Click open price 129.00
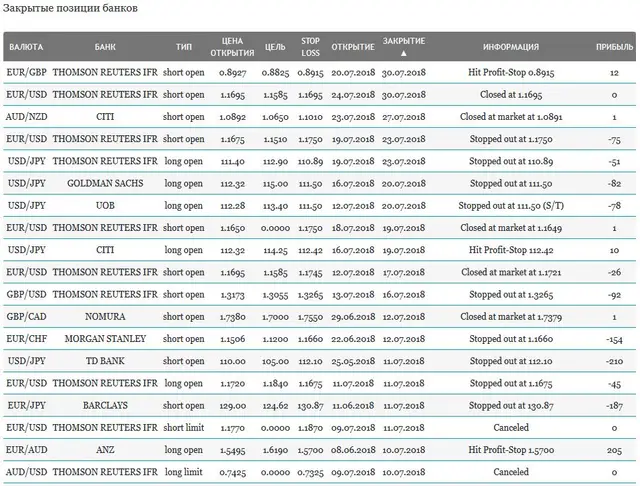This screenshot has width=640, height=486. [232, 406]
